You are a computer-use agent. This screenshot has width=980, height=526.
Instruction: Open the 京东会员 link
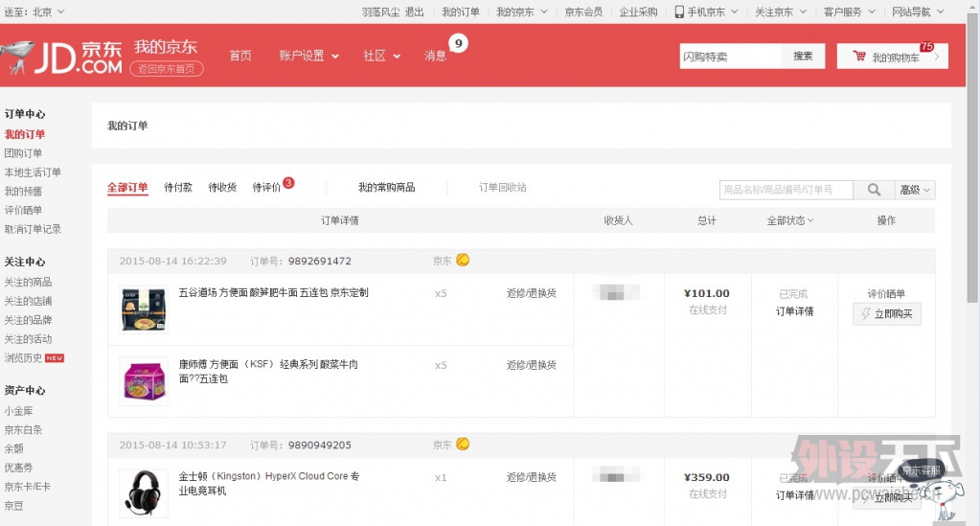tap(583, 11)
